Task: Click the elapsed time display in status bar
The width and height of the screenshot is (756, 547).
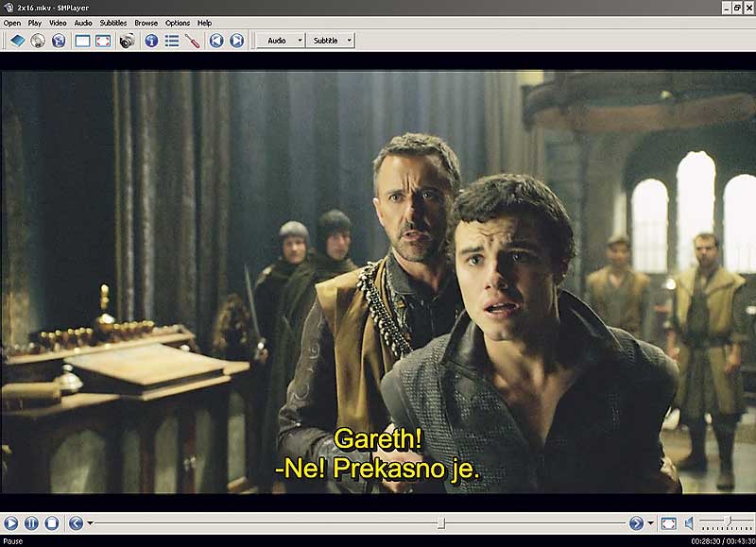Action: [x=705, y=541]
